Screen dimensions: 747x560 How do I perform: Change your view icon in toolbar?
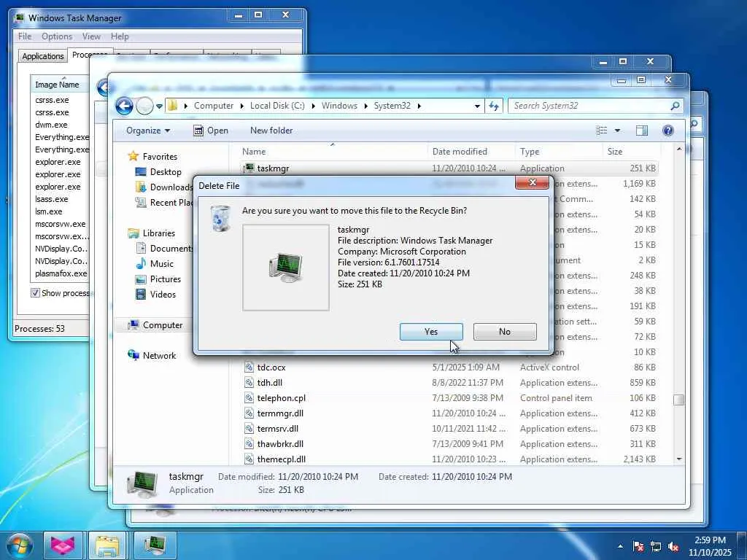(x=602, y=131)
